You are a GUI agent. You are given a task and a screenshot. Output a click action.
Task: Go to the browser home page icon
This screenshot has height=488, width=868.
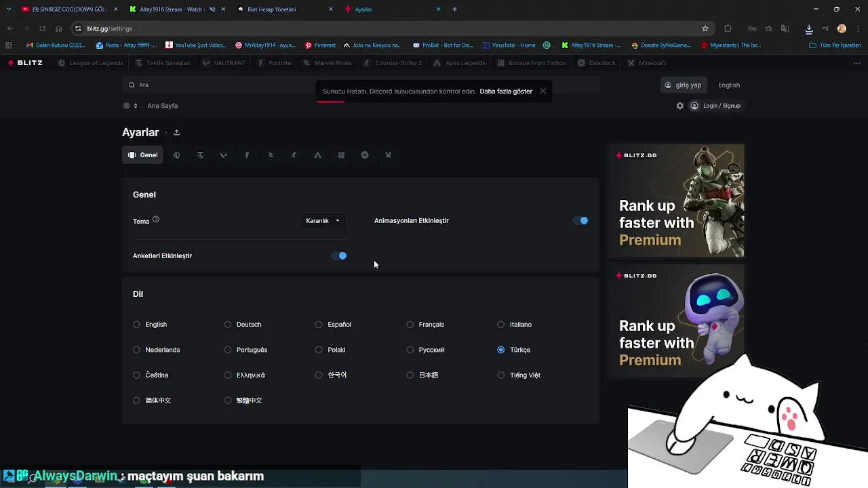click(x=58, y=28)
